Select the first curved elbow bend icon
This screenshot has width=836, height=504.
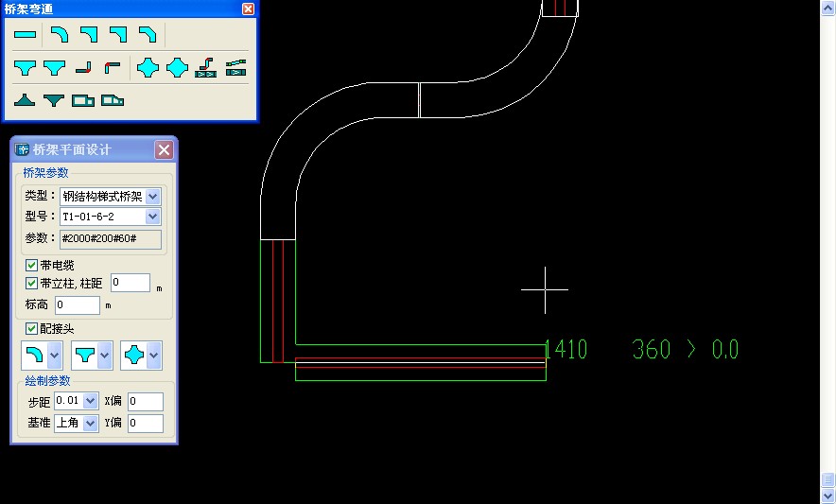pos(58,35)
